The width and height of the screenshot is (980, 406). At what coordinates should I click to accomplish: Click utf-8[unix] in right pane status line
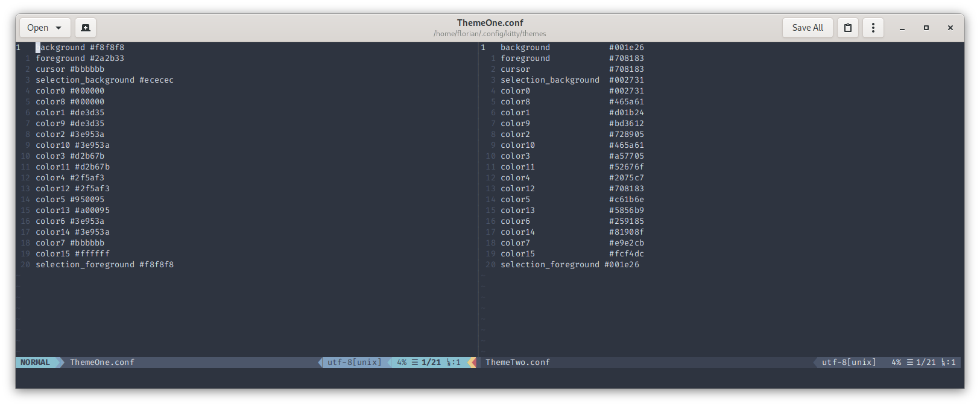click(849, 363)
